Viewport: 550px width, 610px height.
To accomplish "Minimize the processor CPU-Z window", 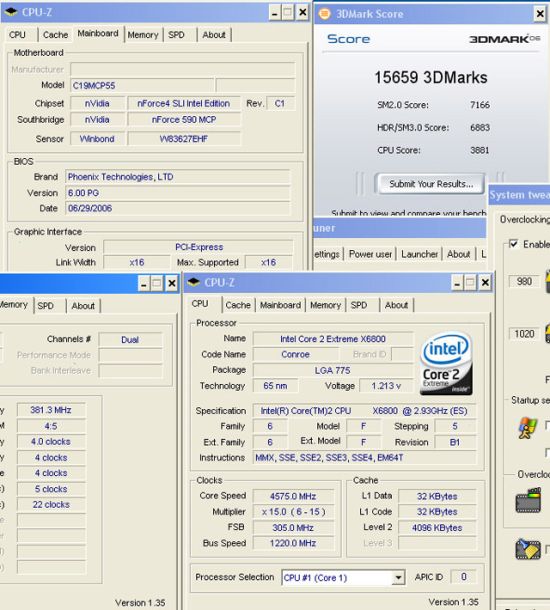I will pyautogui.click(x=457, y=283).
